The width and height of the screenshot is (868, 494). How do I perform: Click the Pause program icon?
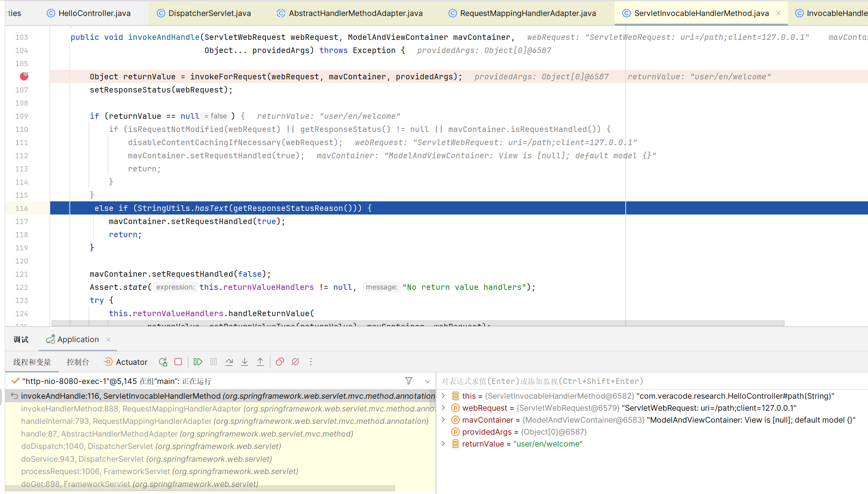point(214,362)
